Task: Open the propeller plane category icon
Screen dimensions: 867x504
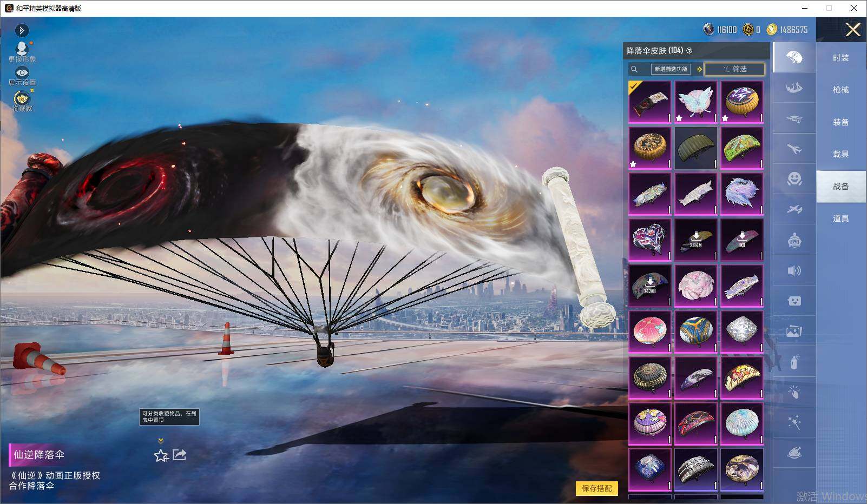Action: point(794,209)
